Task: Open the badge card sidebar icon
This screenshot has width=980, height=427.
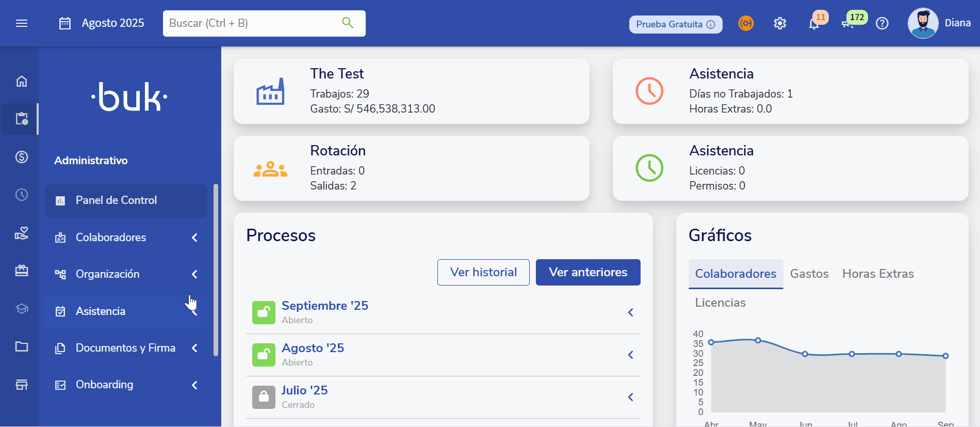Action: tap(22, 271)
